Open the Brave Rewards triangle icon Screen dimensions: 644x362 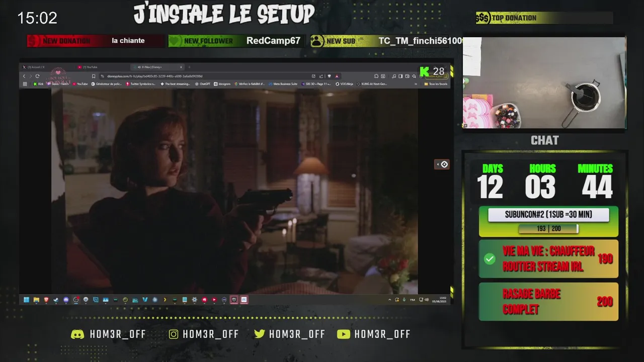(x=337, y=76)
